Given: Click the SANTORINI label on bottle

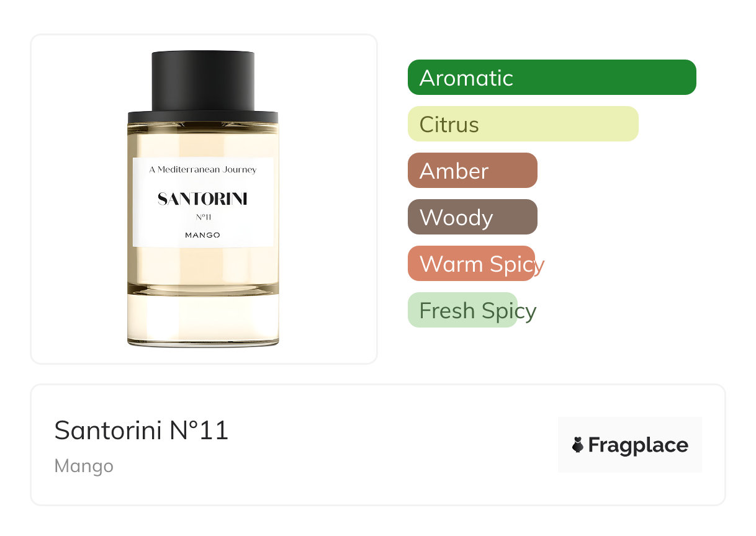Looking at the screenshot, I should pyautogui.click(x=202, y=199).
